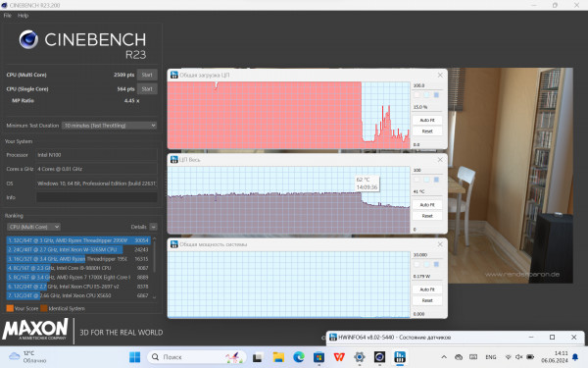
Task: Open the Microsoft Store taskbar icon
Action: point(318,357)
